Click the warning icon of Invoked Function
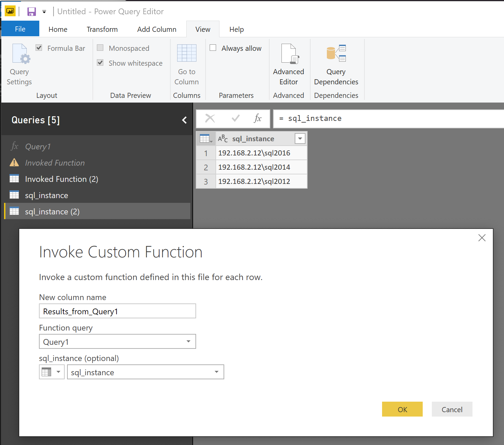 point(14,163)
